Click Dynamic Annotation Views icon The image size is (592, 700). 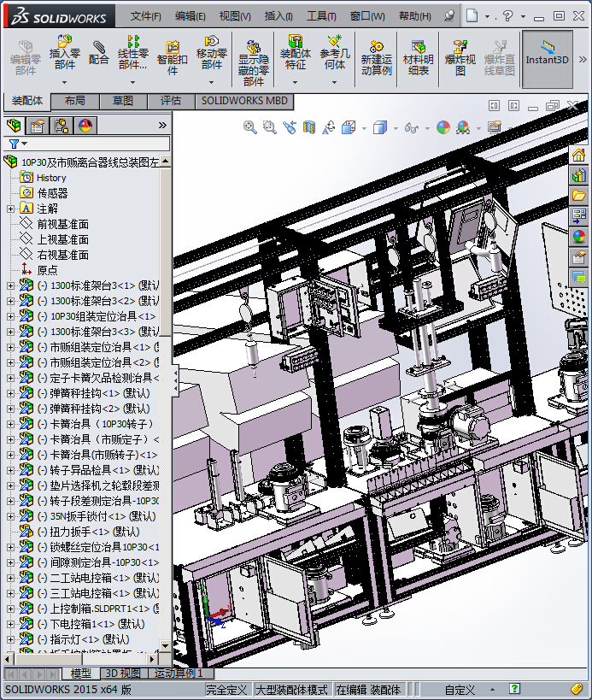329,127
